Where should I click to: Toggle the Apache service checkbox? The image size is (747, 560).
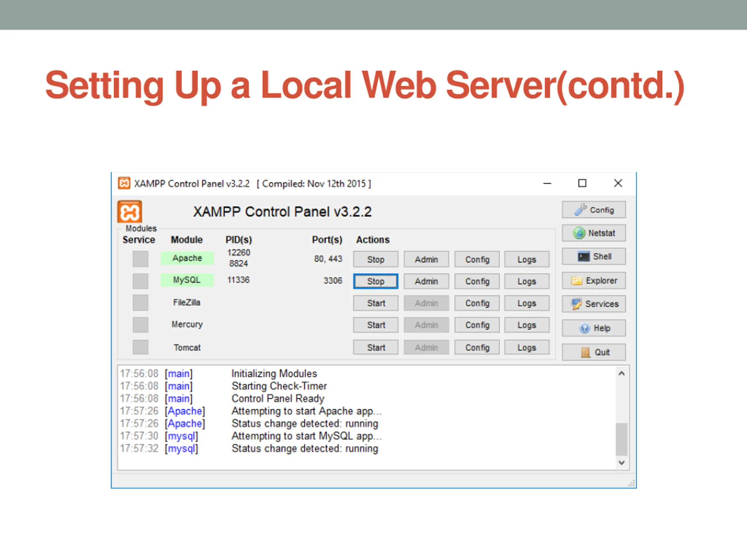coord(140,259)
